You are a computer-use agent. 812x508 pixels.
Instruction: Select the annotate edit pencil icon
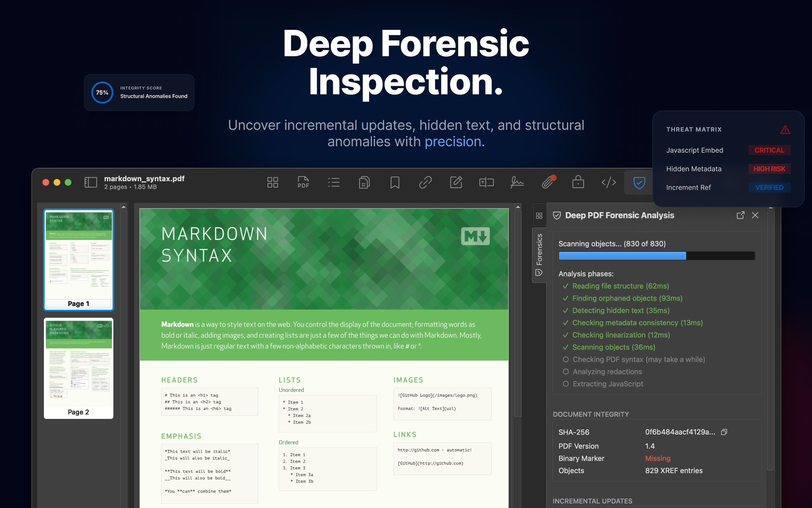click(456, 182)
